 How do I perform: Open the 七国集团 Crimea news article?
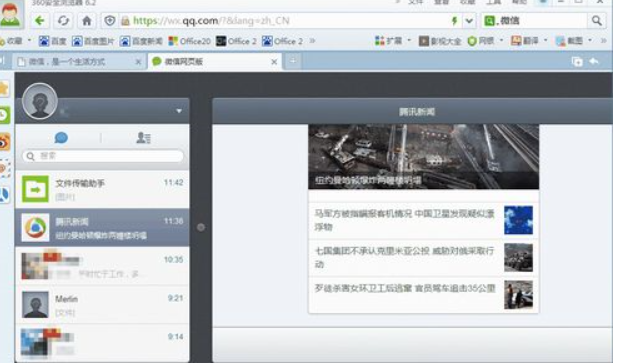tap(424, 258)
